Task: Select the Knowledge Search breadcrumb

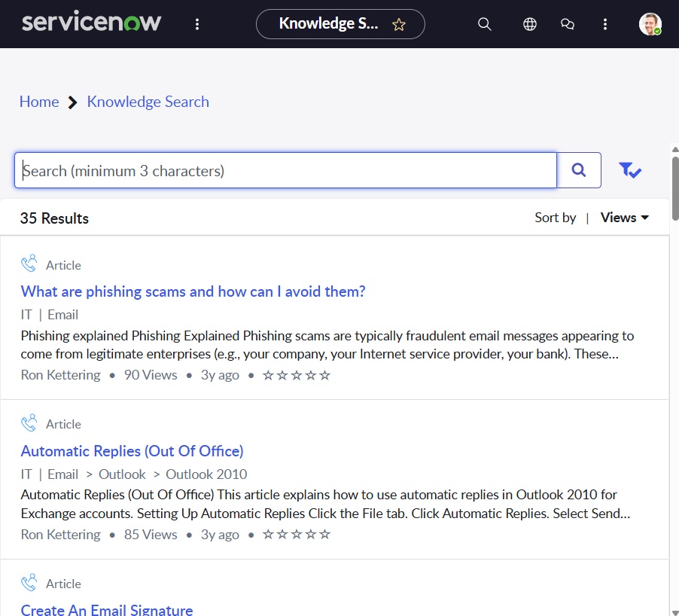Action: click(x=148, y=102)
